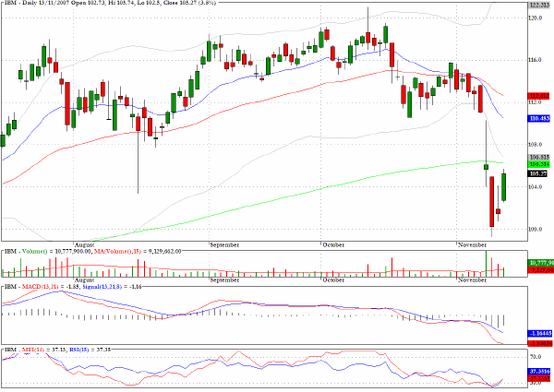The height and width of the screenshot is (392, 554).
Task: Click the blue 110.453 moving average tag
Action: click(x=539, y=119)
